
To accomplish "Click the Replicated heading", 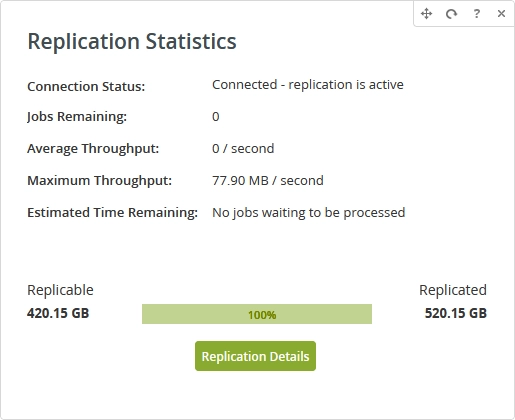I will point(453,290).
